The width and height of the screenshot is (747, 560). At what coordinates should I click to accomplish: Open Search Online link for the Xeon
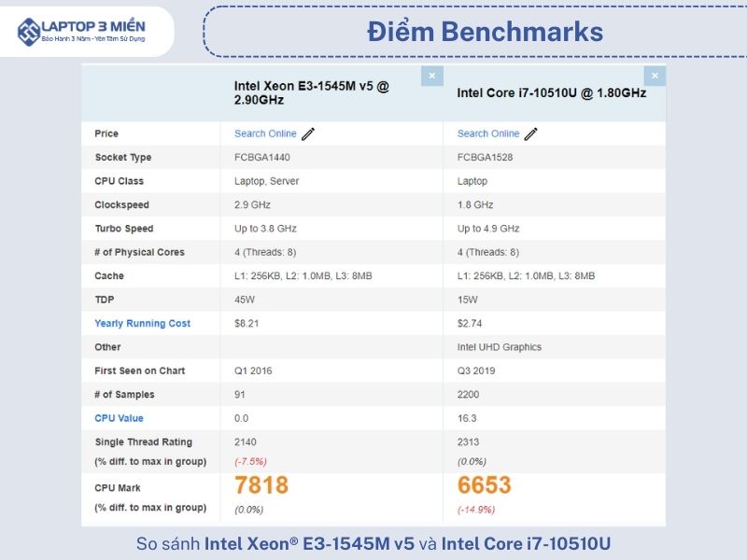[x=265, y=133]
